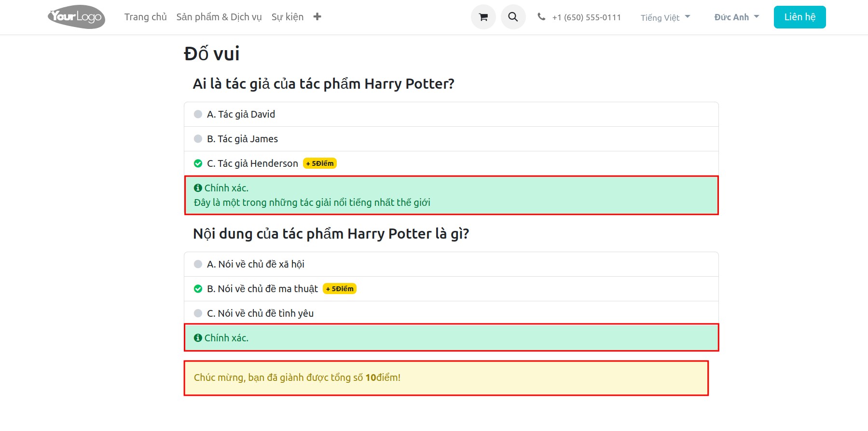Open the shopping cart icon
This screenshot has height=431, width=868.
483,17
